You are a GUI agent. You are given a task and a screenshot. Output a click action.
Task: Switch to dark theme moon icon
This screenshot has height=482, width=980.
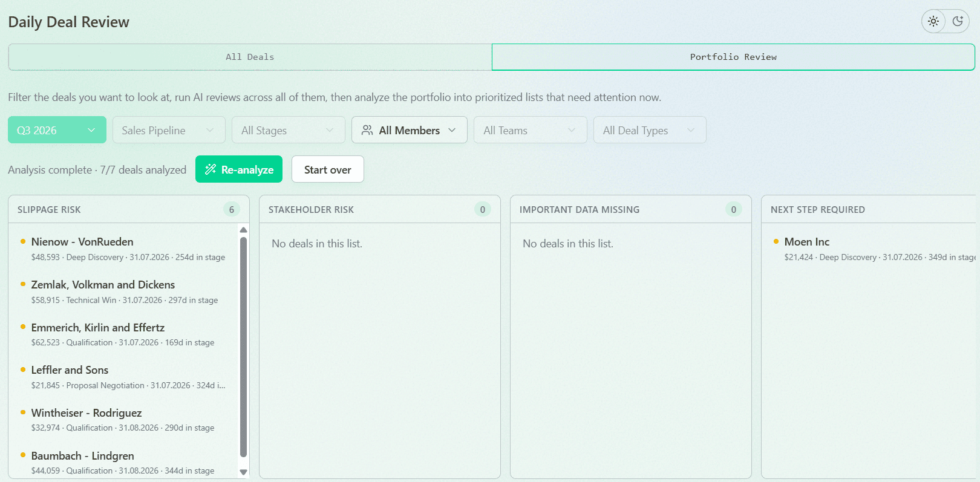[x=958, y=21]
